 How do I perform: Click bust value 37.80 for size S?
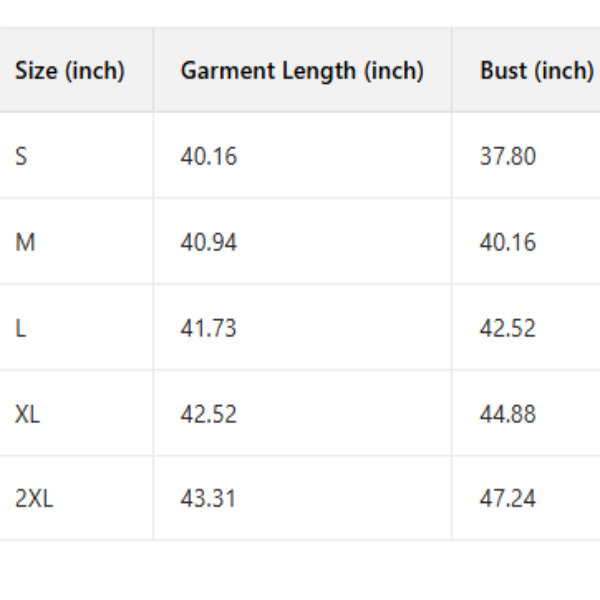click(508, 156)
